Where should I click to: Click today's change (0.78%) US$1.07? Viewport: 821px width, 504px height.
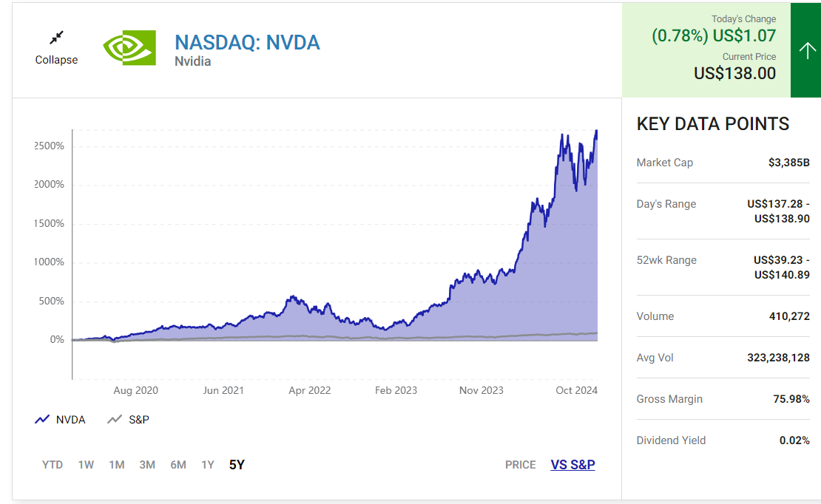(714, 35)
